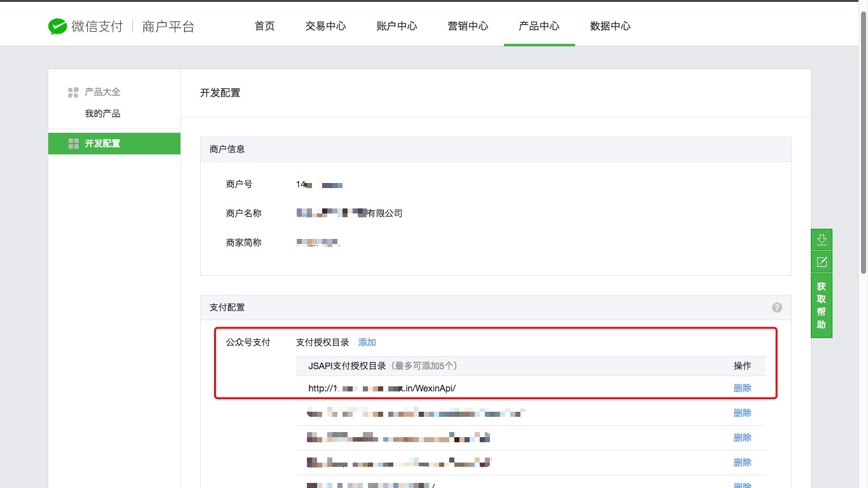Click the 添加 link for 支付授权目录

367,342
